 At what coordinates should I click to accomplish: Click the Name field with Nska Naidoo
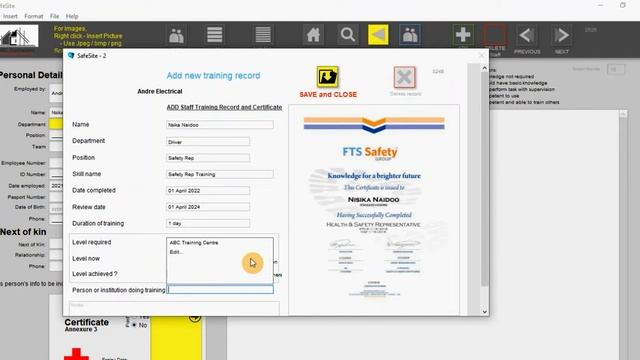[x=220, y=125]
